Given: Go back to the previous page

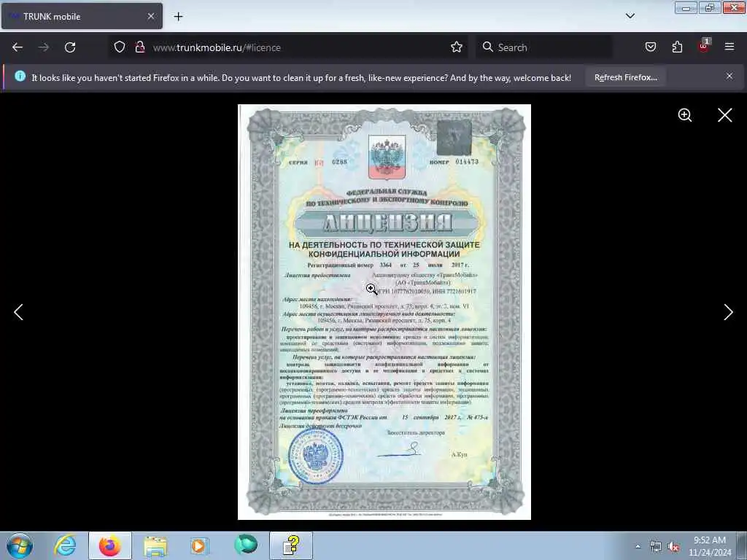Looking at the screenshot, I should (x=18, y=47).
